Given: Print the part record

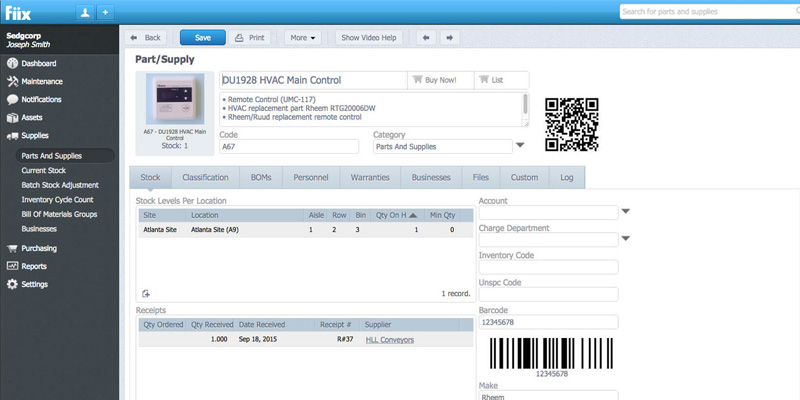Looking at the screenshot, I should 250,37.
